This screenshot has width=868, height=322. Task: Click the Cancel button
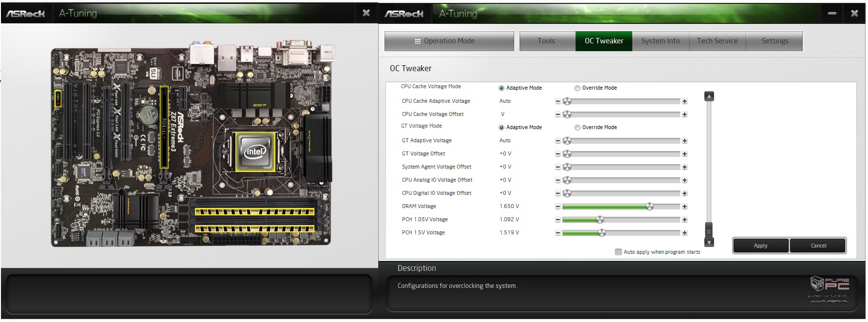click(818, 246)
